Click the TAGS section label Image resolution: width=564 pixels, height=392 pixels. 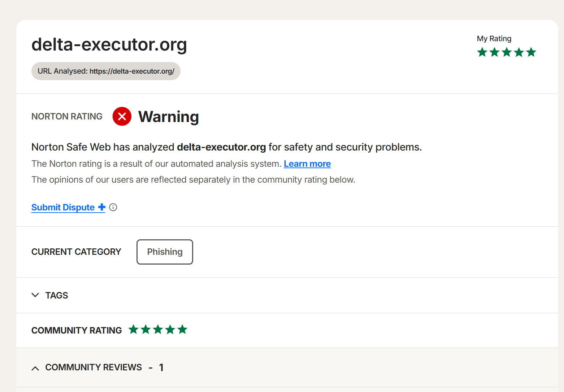tap(57, 295)
